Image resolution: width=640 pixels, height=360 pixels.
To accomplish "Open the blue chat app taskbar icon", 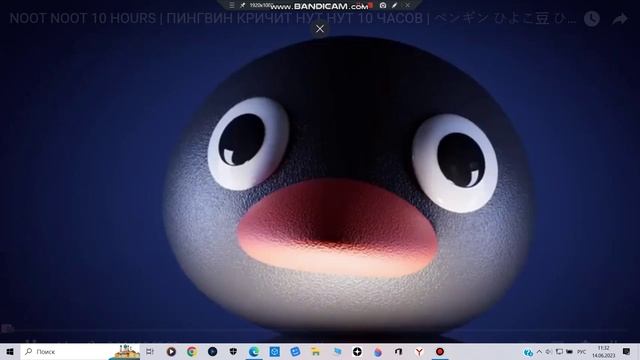I will (295, 351).
